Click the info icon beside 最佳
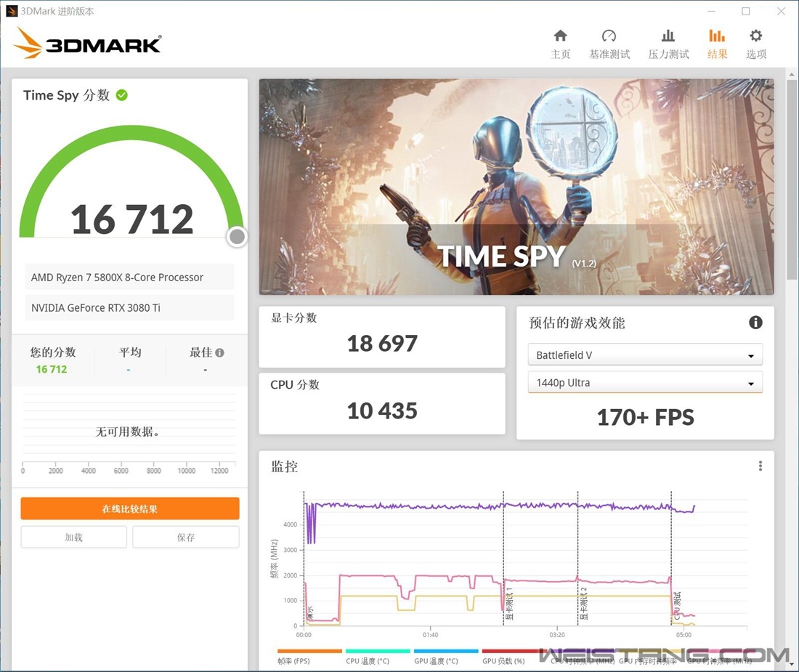Viewport: 799px width, 672px height. coord(219,352)
